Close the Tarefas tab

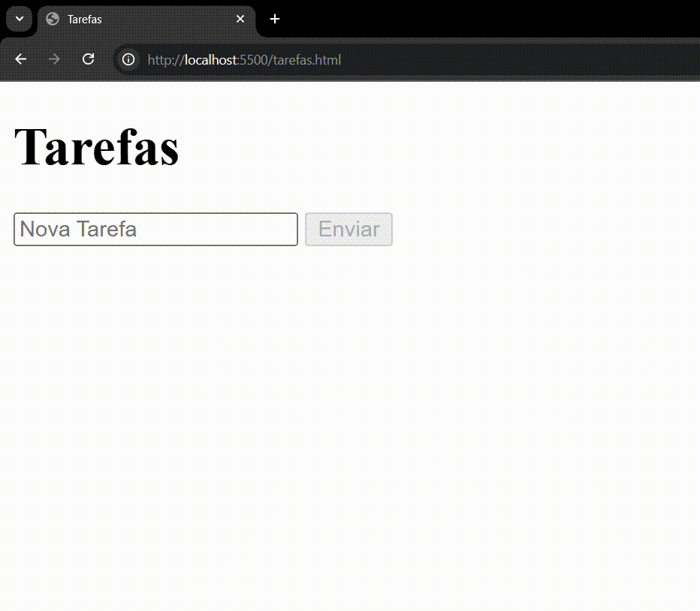[x=240, y=19]
